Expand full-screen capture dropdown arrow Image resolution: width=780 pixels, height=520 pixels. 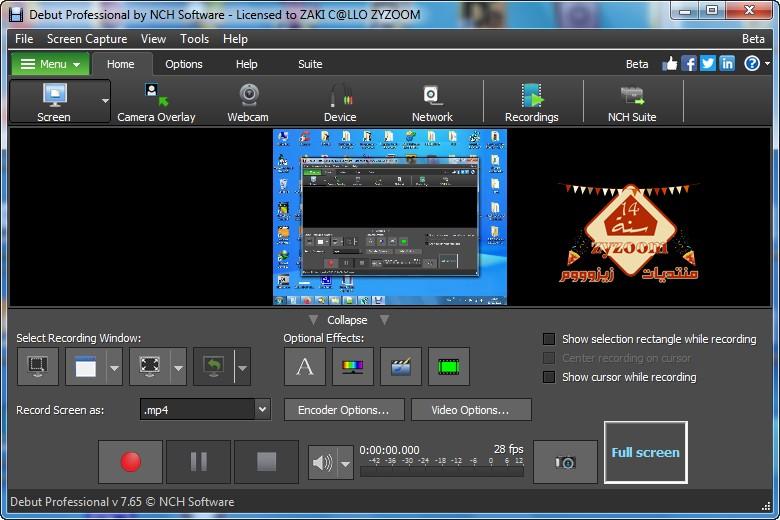[x=178, y=368]
